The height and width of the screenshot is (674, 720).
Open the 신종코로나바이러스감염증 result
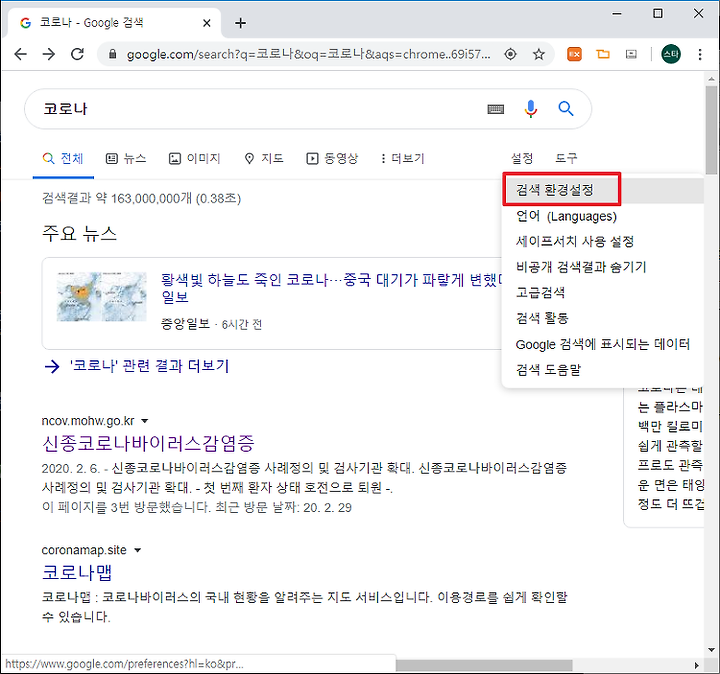tap(148, 444)
